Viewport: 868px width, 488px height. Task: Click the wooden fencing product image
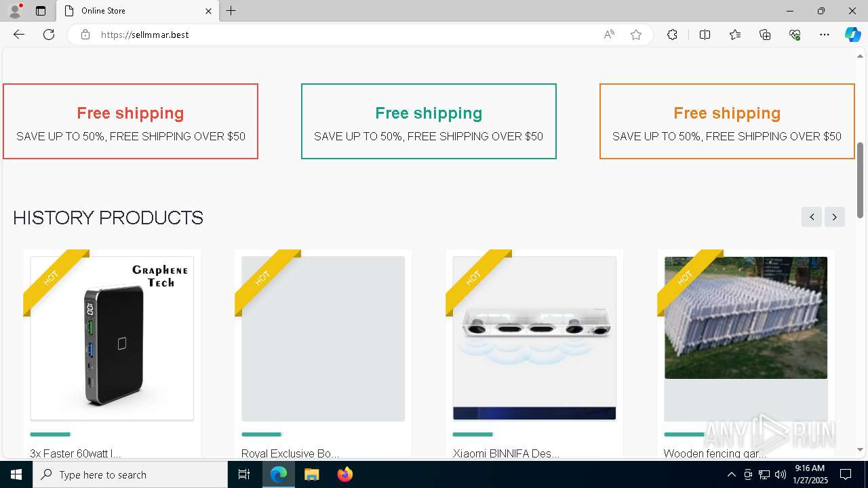pos(746,318)
